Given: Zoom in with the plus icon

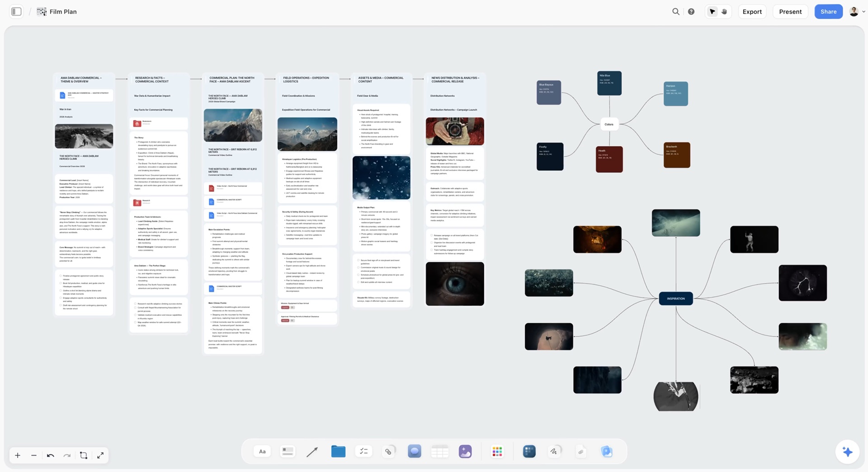Looking at the screenshot, I should (18, 455).
